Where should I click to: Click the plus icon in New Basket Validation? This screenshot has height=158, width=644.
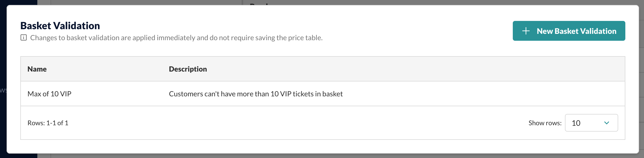coord(526,31)
